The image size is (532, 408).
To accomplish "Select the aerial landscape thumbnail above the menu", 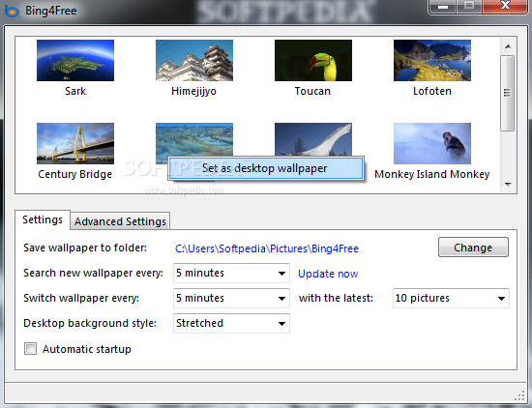I will [194, 139].
